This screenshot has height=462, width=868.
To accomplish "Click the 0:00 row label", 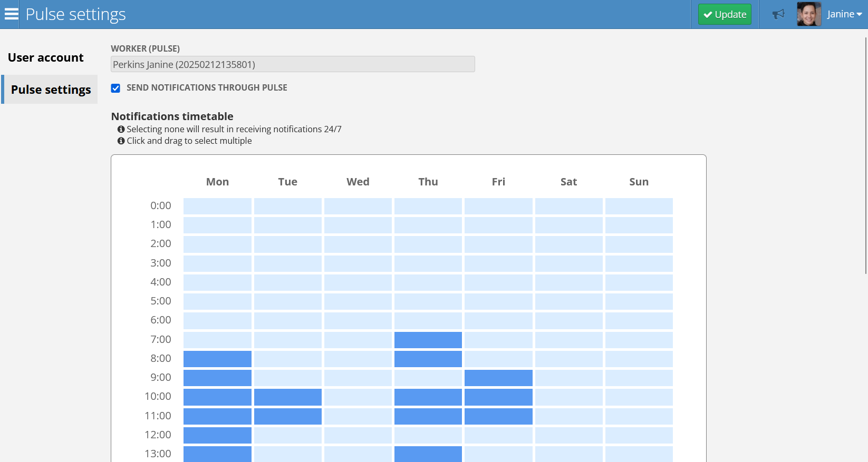I will (161, 206).
